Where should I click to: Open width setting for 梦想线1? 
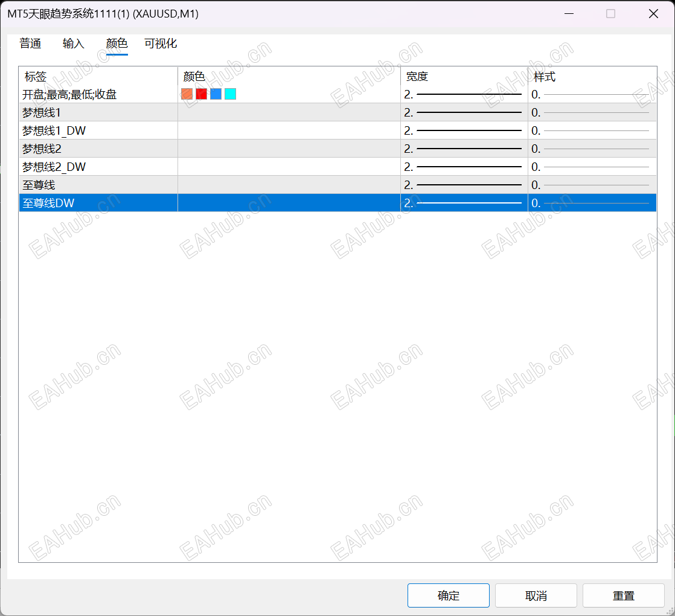[x=464, y=112]
